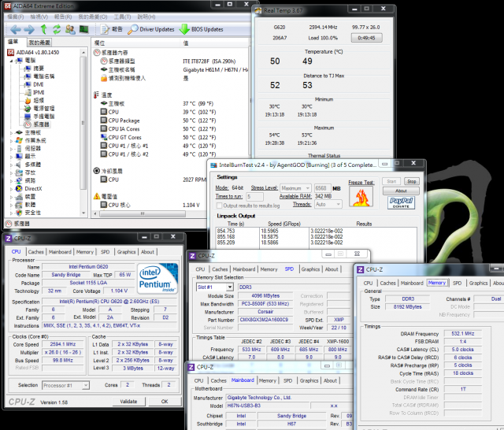Open the first menu in AIDA64 menu bar

[16, 17]
